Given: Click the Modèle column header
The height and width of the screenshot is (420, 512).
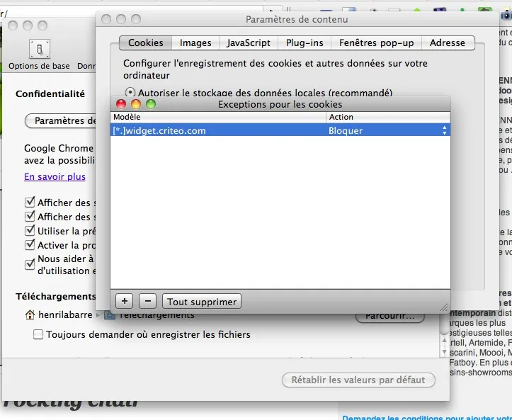Looking at the screenshot, I should [218, 117].
